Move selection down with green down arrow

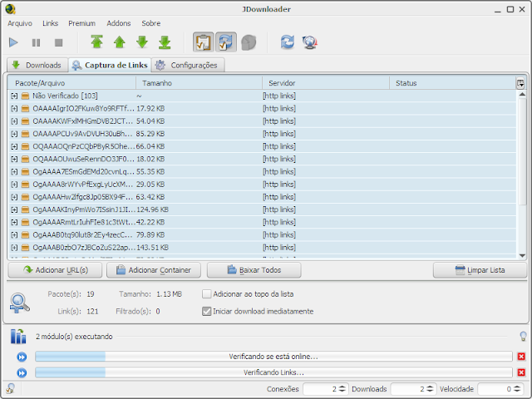point(142,42)
